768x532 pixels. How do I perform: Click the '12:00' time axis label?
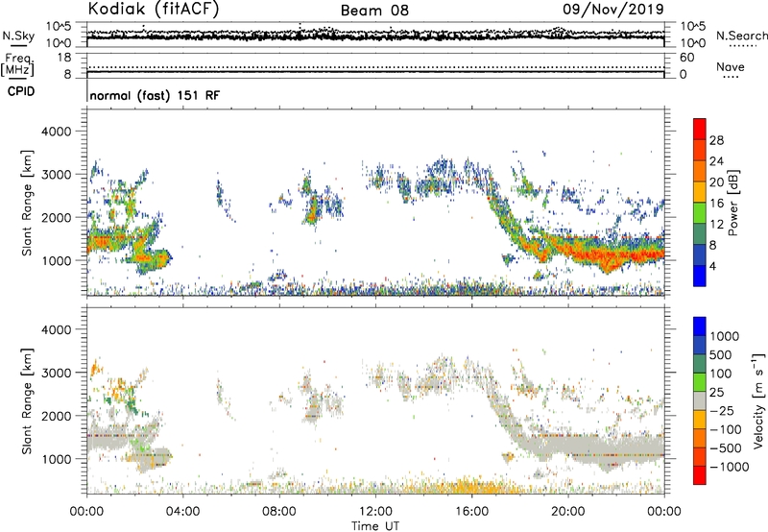pyautogui.click(x=375, y=512)
